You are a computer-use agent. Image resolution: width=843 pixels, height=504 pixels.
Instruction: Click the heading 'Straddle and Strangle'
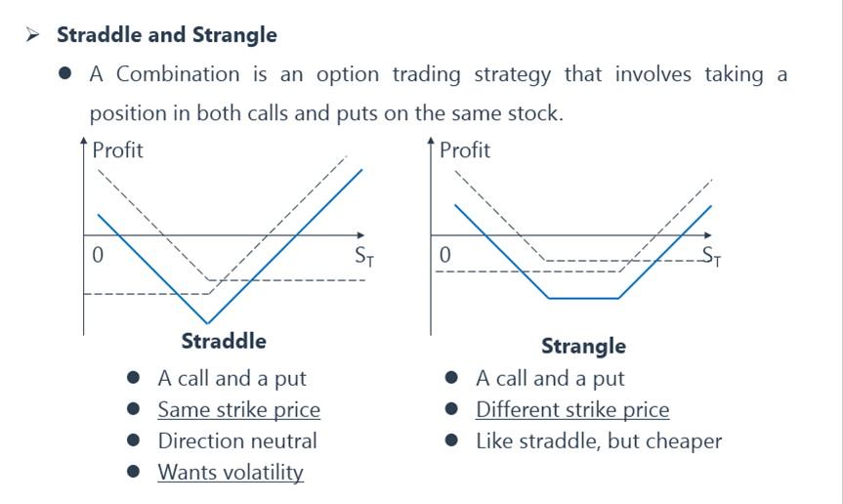point(167,35)
